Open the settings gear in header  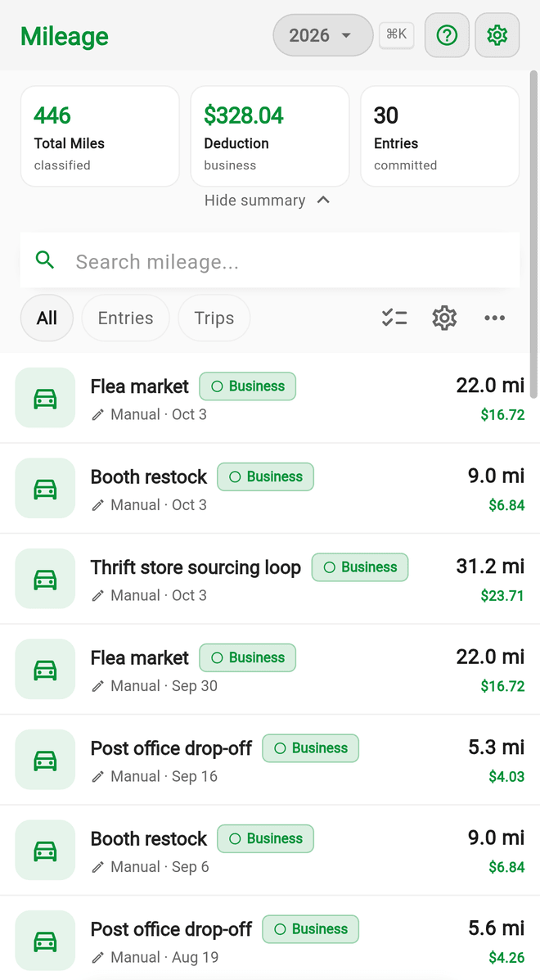(497, 35)
